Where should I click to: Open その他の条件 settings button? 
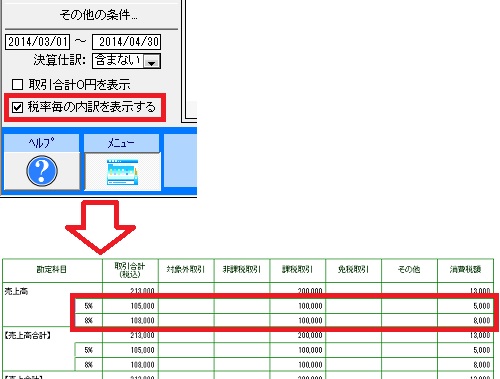coord(98,15)
